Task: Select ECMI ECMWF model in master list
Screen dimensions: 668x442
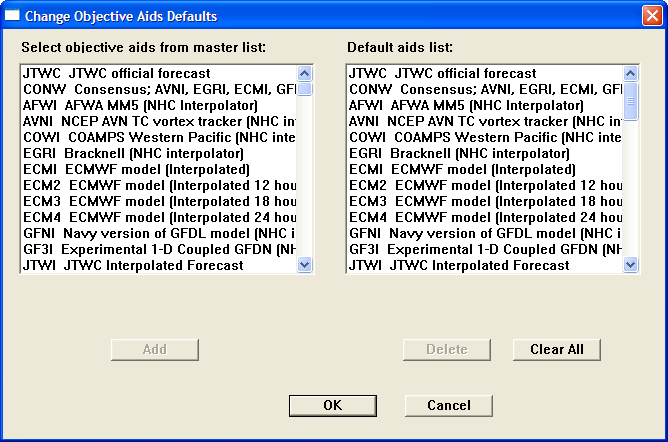Action: (x=159, y=169)
